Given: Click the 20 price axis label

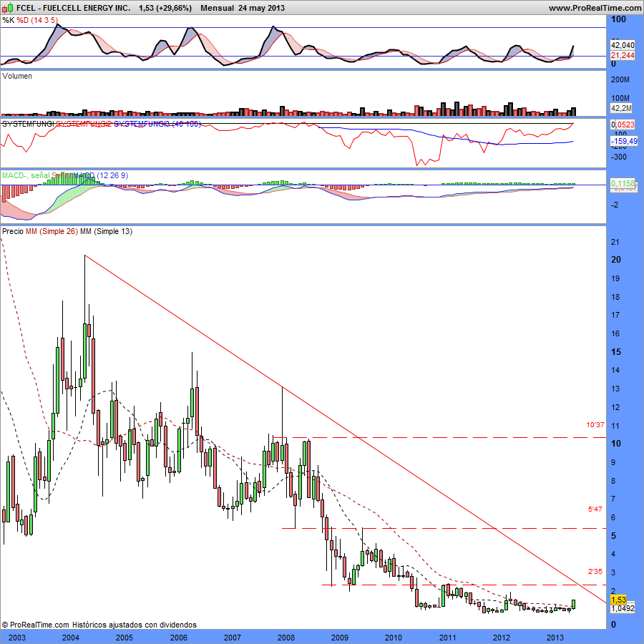Looking at the screenshot, I should click(616, 260).
